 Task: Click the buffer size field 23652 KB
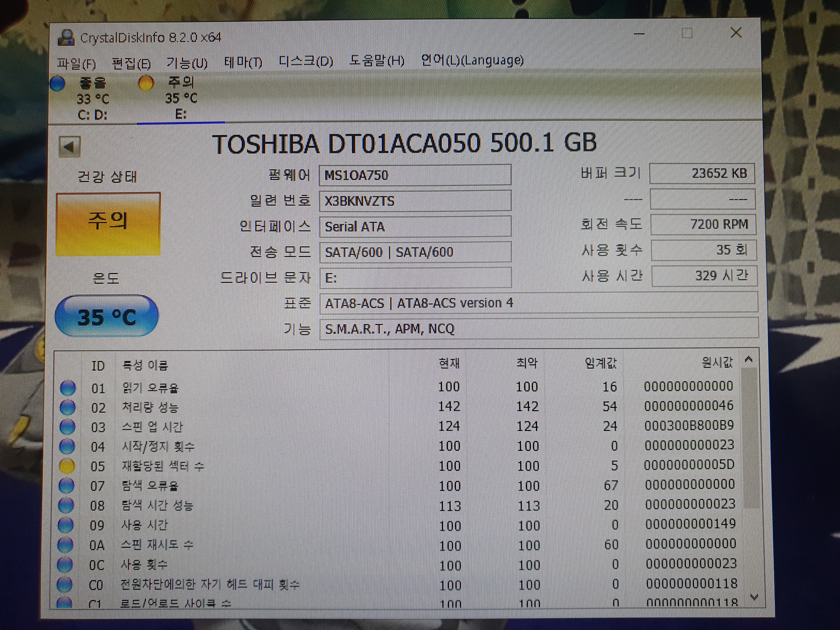pyautogui.click(x=702, y=174)
